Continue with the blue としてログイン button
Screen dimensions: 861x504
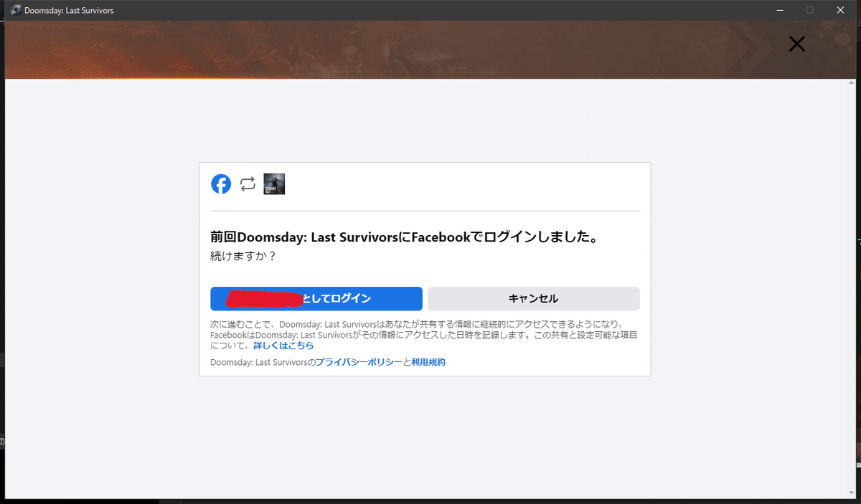tap(316, 299)
